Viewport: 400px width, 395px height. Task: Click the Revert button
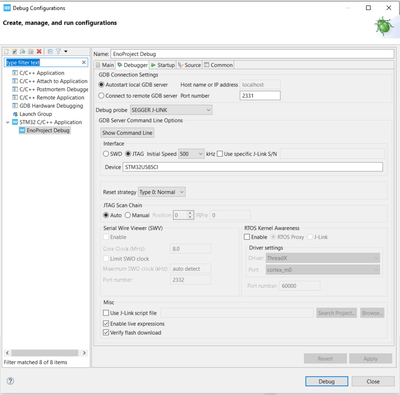325,359
